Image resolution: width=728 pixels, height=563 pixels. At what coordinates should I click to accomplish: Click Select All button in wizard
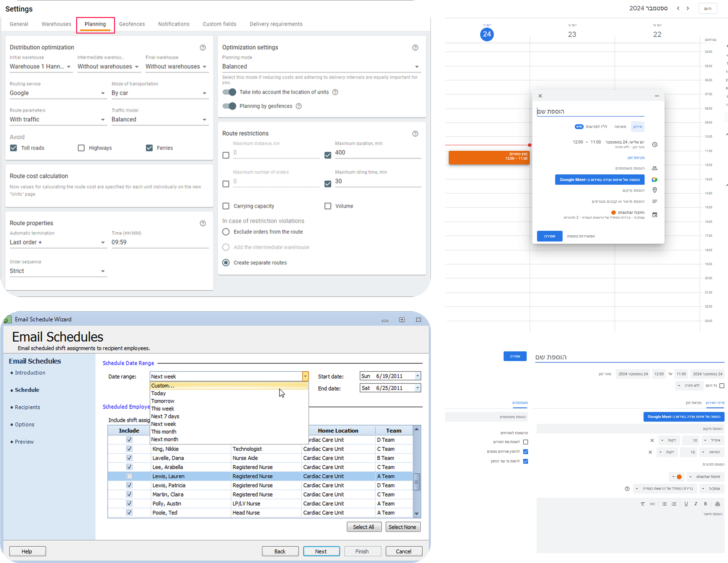pos(364,527)
